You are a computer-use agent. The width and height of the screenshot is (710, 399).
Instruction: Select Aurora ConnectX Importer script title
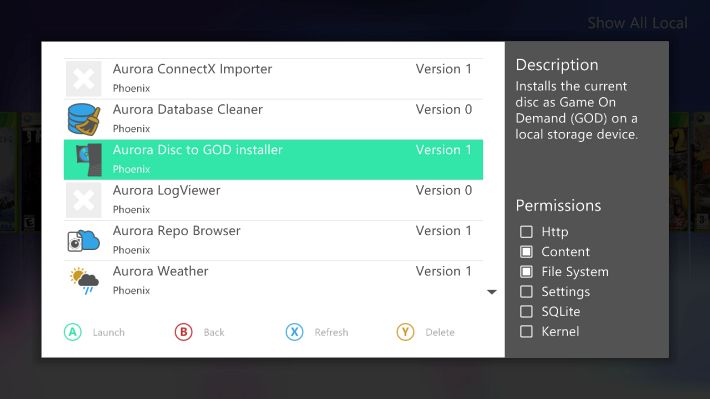[192, 69]
